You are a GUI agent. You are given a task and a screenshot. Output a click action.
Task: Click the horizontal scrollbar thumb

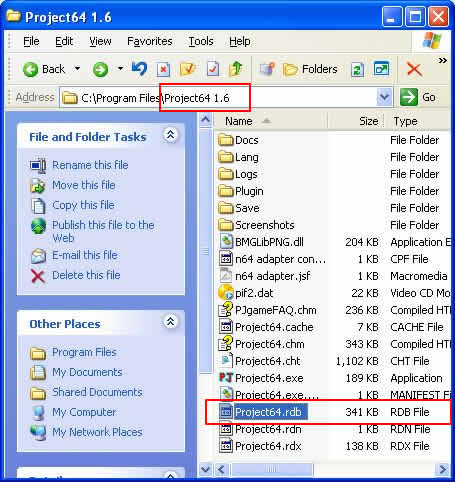(x=272, y=469)
